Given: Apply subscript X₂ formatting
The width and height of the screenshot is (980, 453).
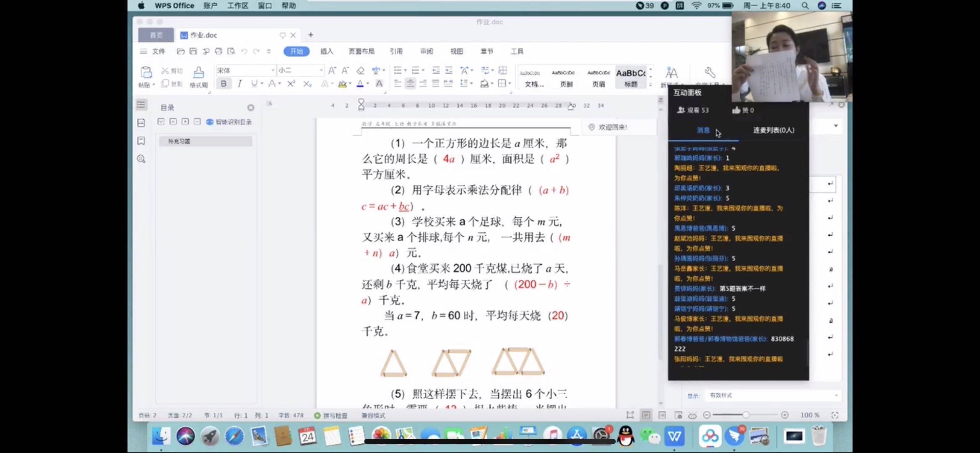Looking at the screenshot, I should (307, 84).
